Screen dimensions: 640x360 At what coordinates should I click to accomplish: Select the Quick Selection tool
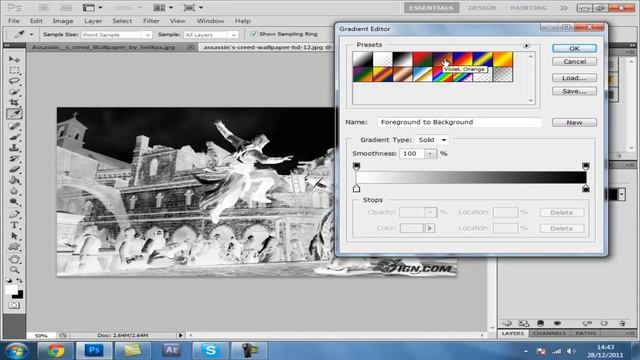[14, 92]
